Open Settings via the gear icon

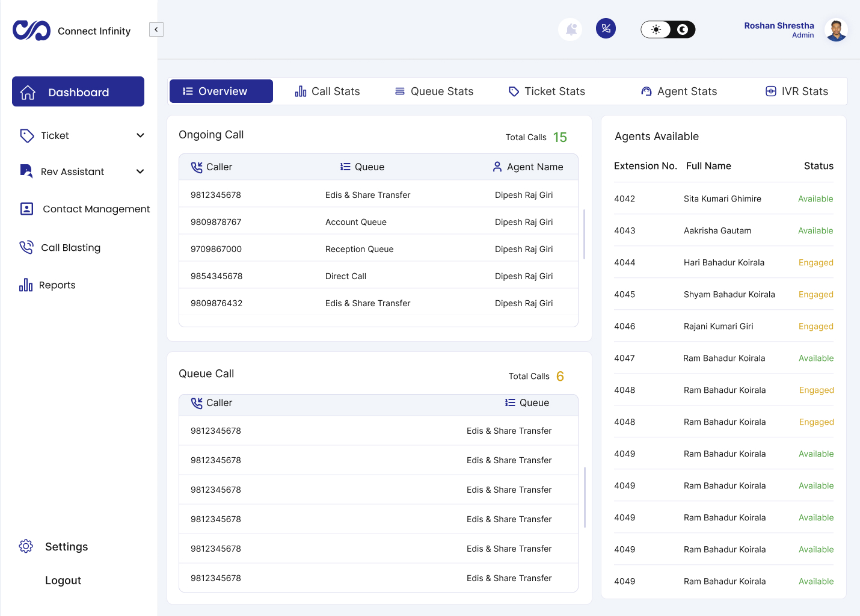(x=25, y=546)
